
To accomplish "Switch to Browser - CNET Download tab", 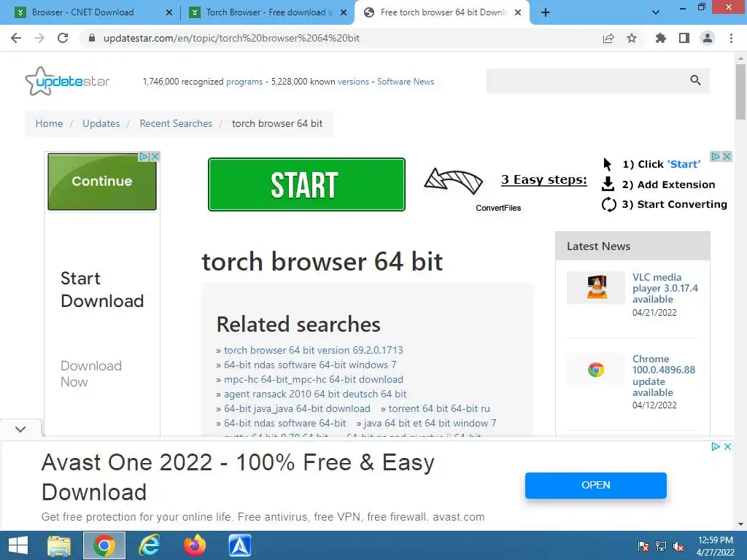I will tap(83, 12).
